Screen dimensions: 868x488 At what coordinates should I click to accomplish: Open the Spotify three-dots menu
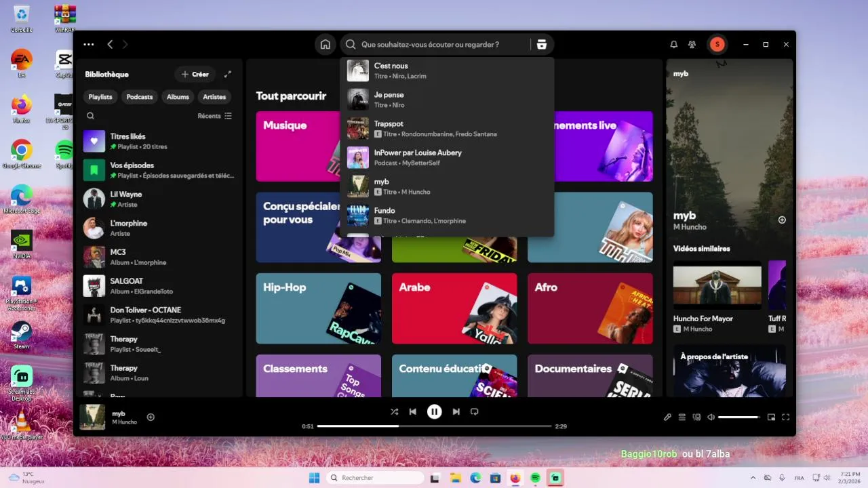[89, 44]
